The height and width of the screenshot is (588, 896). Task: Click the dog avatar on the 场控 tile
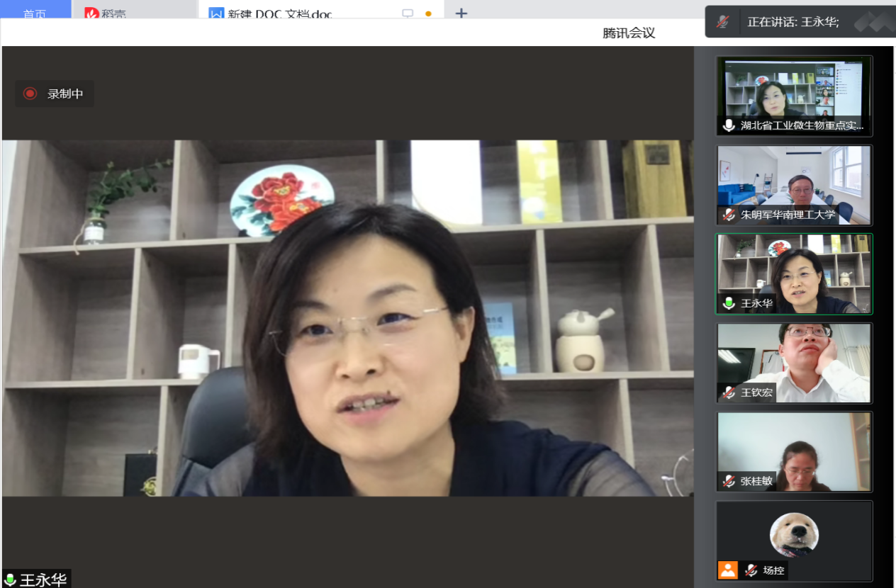794,535
